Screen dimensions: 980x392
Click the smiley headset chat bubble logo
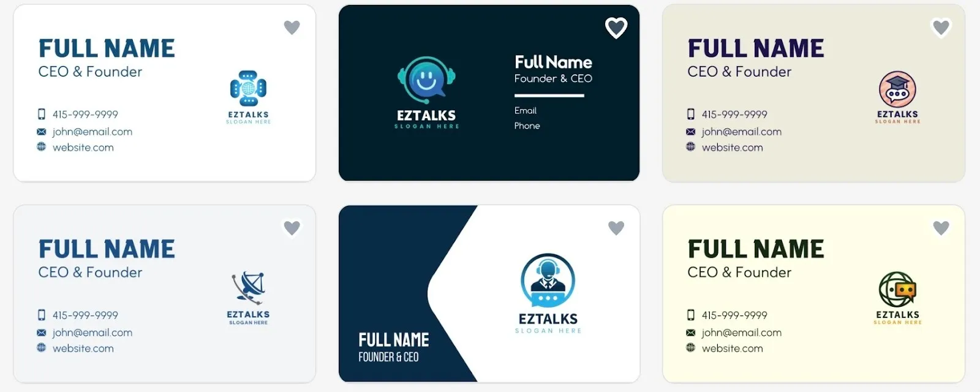pos(426,81)
